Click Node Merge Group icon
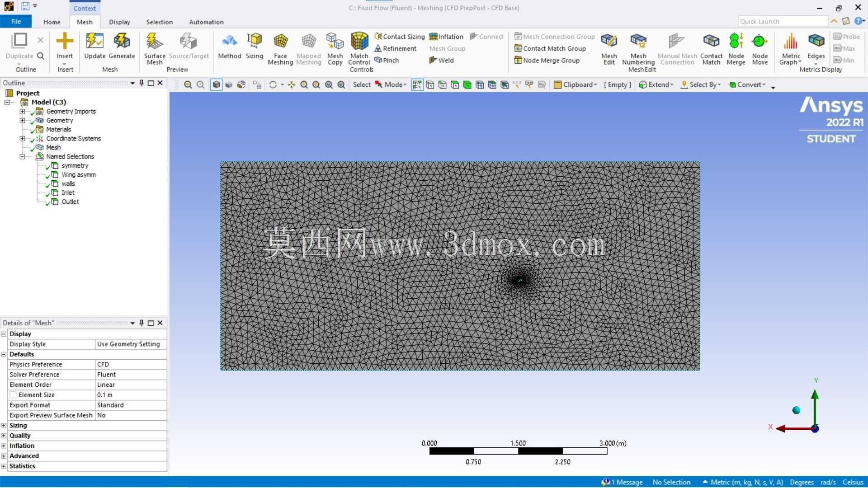Image resolution: width=868 pixels, height=488 pixels. (x=519, y=60)
